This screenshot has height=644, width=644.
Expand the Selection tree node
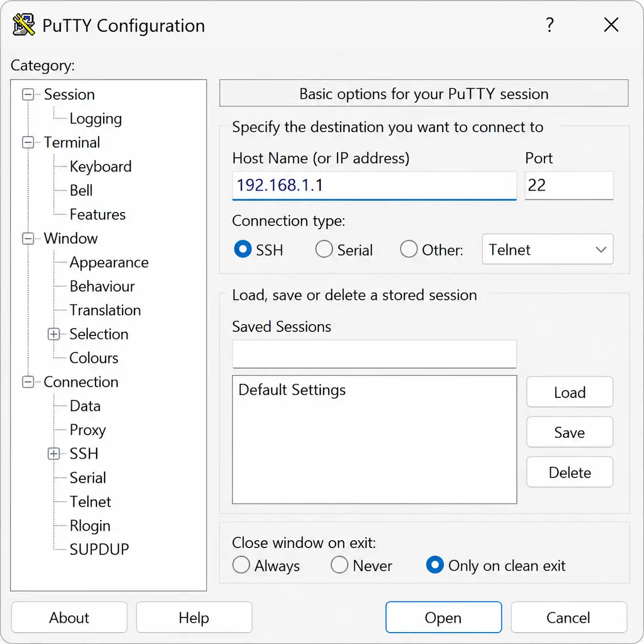pyautogui.click(x=54, y=334)
